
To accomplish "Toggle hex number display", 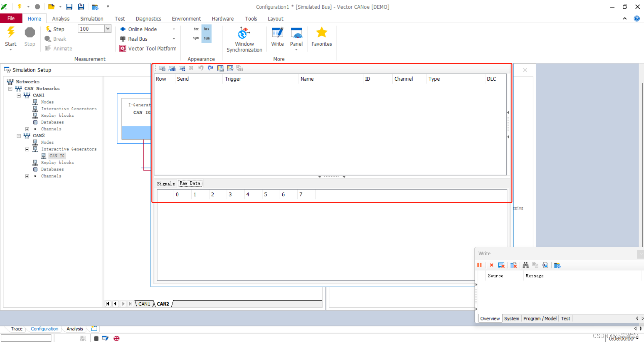I will coord(207,29).
